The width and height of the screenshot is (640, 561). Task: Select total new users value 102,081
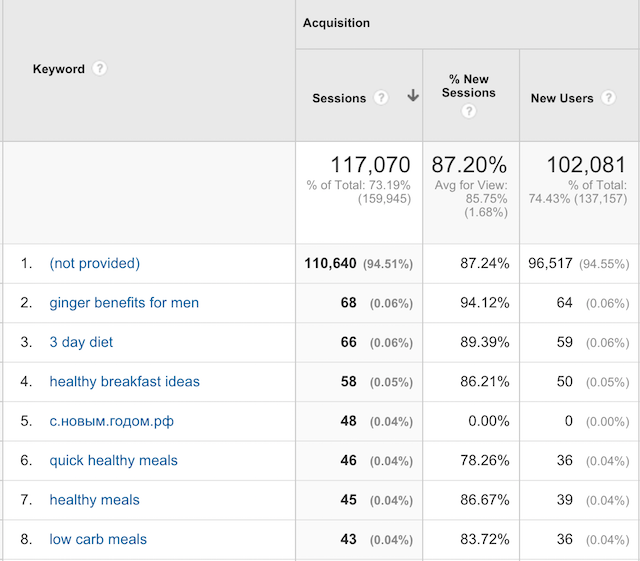pos(586,165)
